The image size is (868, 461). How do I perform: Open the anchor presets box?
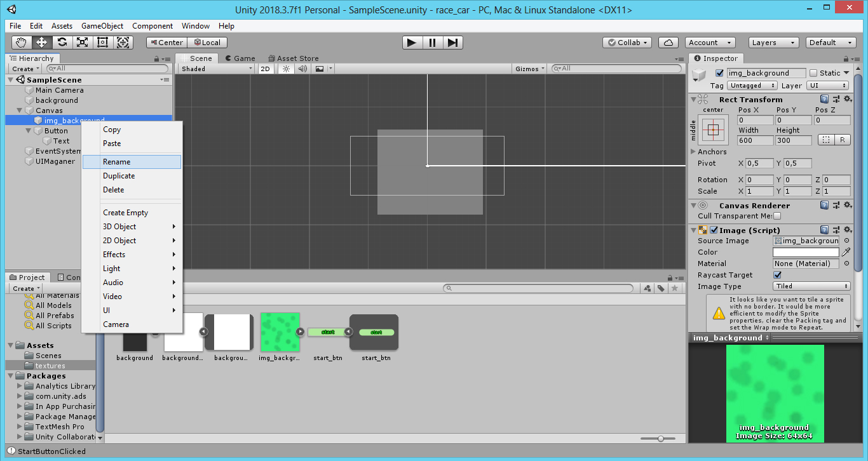click(x=713, y=130)
